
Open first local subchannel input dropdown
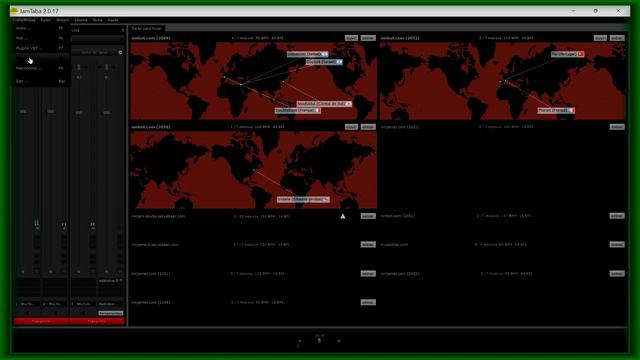pos(28,304)
